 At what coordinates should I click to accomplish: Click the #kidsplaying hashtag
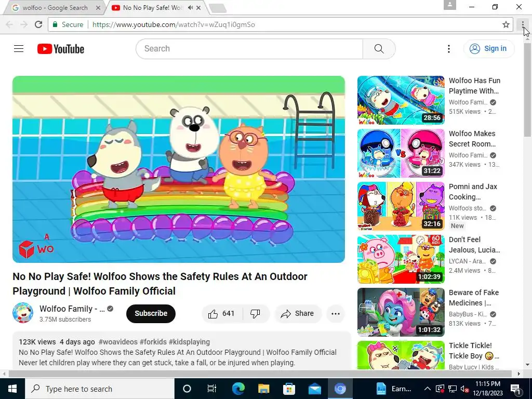[x=189, y=342]
